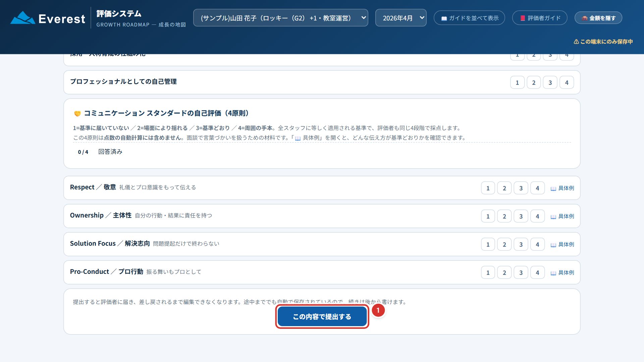Open the 評価者ガイド button
This screenshot has height=362, width=644.
point(540,18)
